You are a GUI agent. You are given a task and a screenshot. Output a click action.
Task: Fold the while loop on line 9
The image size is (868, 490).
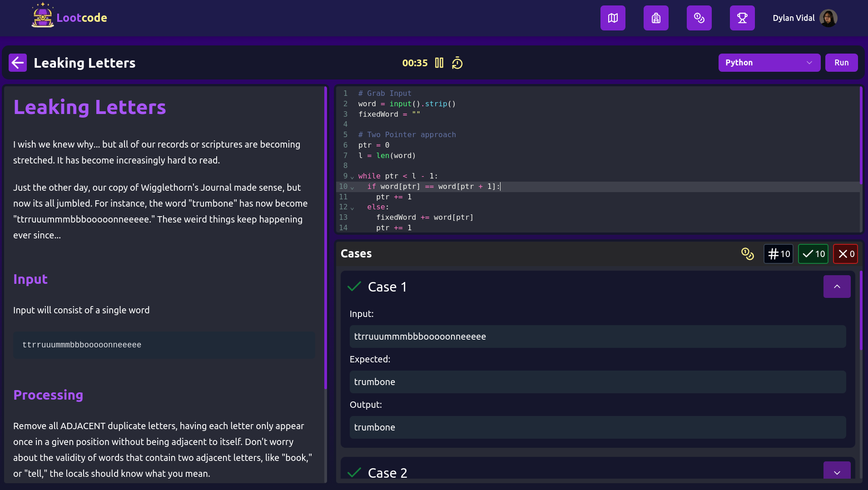352,177
